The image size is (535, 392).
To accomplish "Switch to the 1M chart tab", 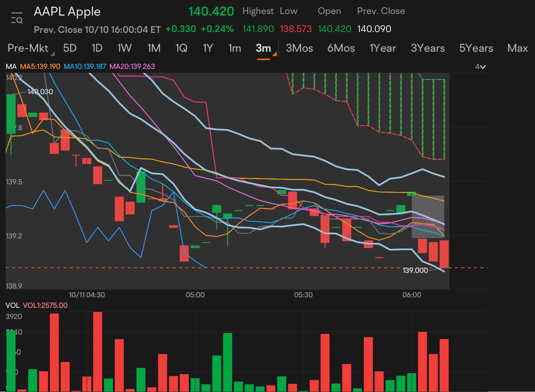I will [x=154, y=48].
